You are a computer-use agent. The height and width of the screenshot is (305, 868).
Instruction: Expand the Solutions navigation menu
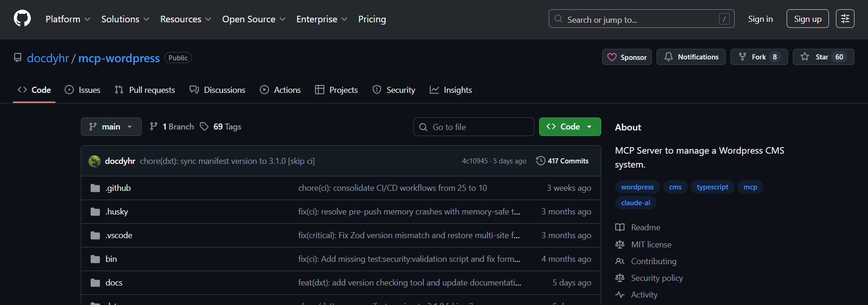tap(125, 19)
